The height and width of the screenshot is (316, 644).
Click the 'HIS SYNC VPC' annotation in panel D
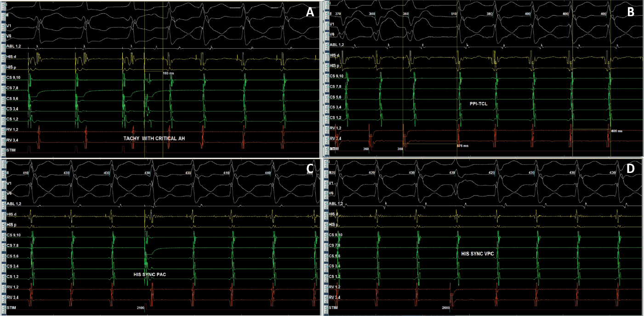point(477,254)
